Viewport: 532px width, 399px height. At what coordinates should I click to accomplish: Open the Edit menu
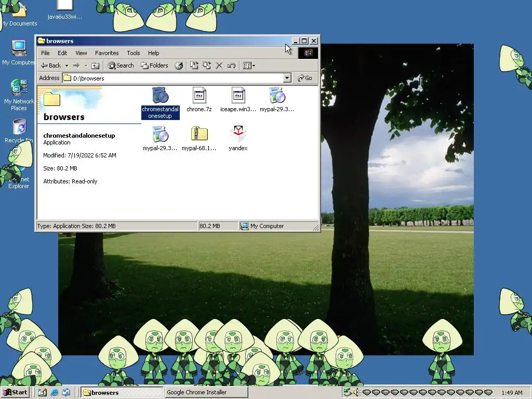point(62,53)
